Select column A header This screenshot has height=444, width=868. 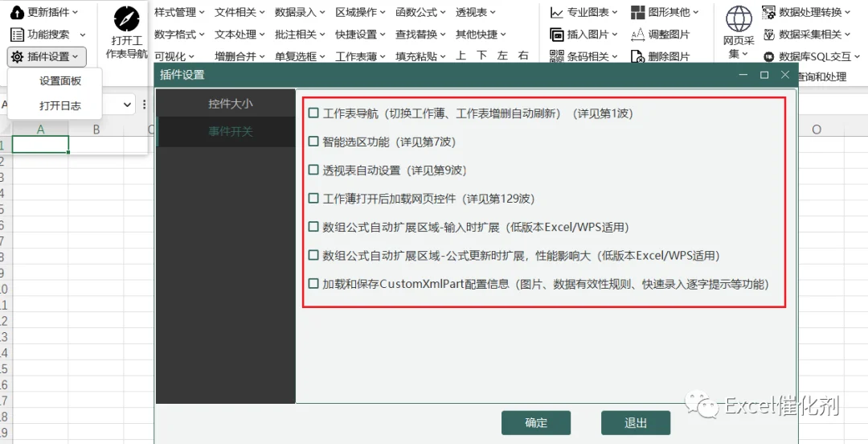[x=40, y=129]
